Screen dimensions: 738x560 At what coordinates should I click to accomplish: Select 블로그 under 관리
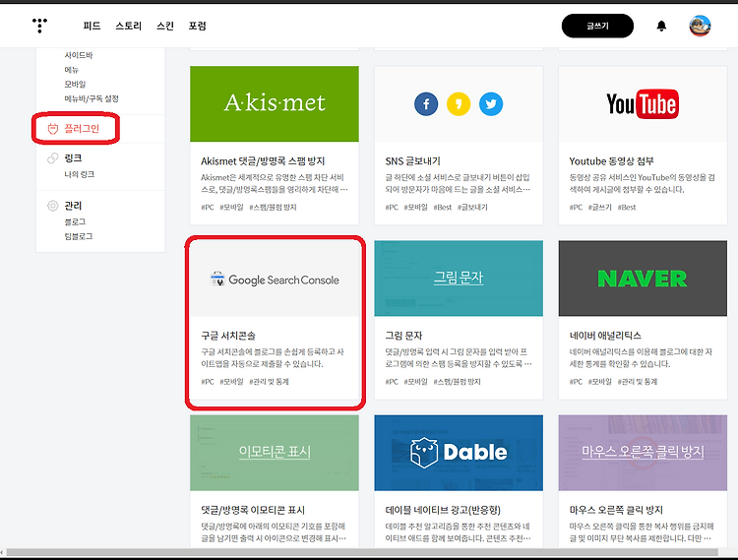click(x=76, y=221)
